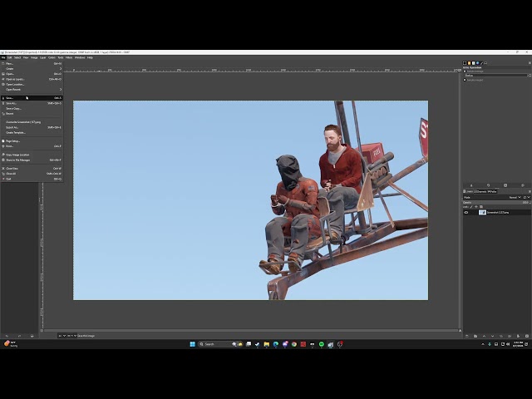
Task: Select the Screenshot layer thumbnail
Action: tap(482, 213)
